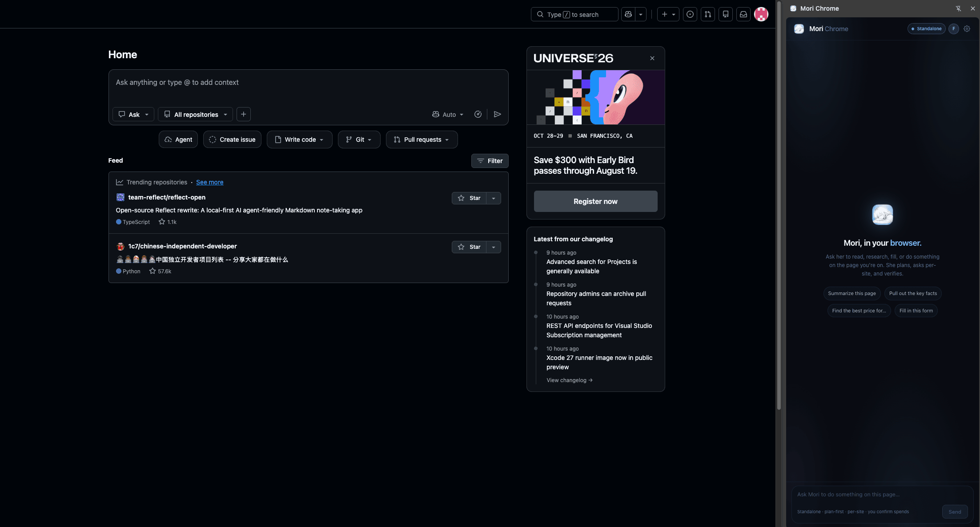The height and width of the screenshot is (527, 980).
Task: Click the pin icon in Mori Chrome title bar
Action: point(958,8)
